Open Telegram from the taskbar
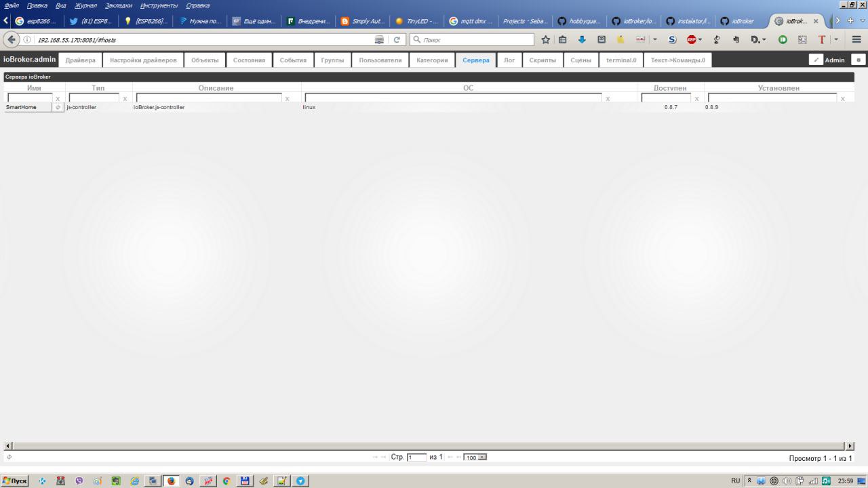Screen dimensions: 868x488 click(300, 481)
